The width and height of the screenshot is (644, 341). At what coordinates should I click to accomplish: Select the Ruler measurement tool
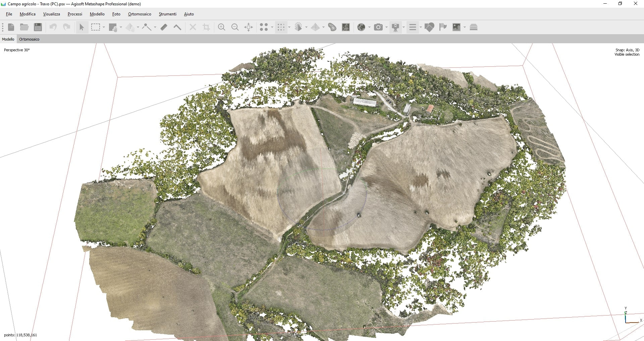tap(164, 27)
